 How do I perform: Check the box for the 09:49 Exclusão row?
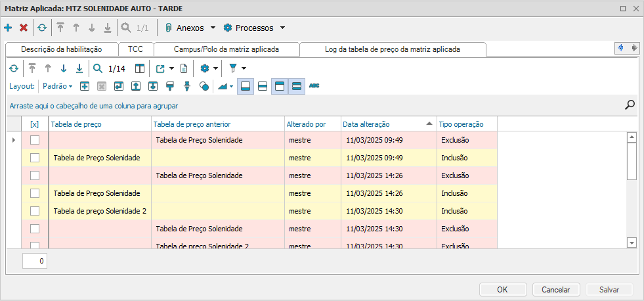coord(35,140)
